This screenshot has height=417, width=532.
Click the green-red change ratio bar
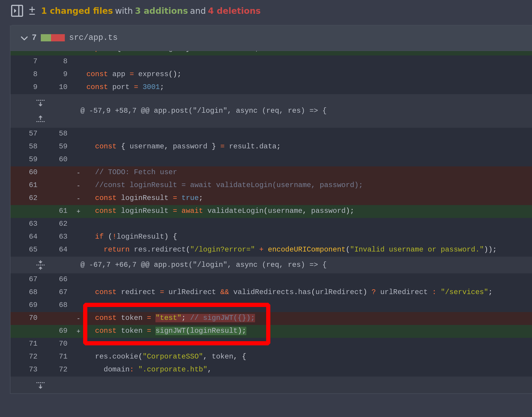[53, 38]
